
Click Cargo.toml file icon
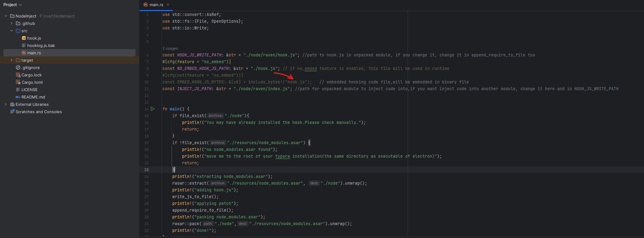(18, 82)
